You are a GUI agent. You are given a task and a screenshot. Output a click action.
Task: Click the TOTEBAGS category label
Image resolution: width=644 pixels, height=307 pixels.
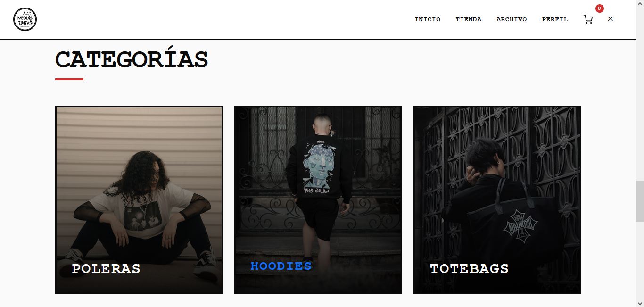click(469, 269)
